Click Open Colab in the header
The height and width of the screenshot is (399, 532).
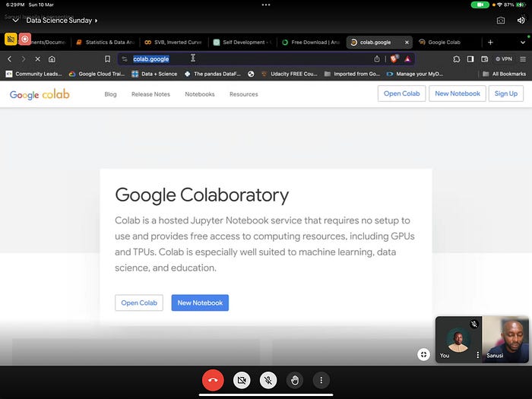tap(402, 93)
